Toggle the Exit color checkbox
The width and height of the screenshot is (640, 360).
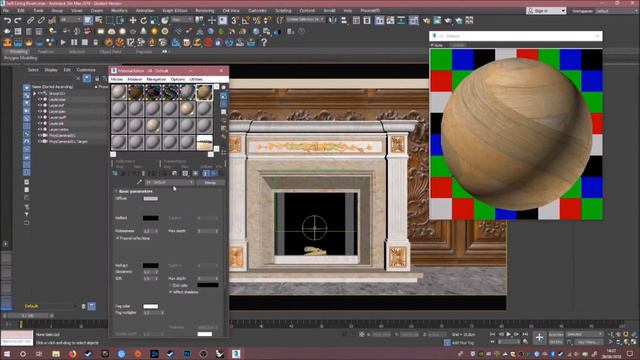pos(170,285)
